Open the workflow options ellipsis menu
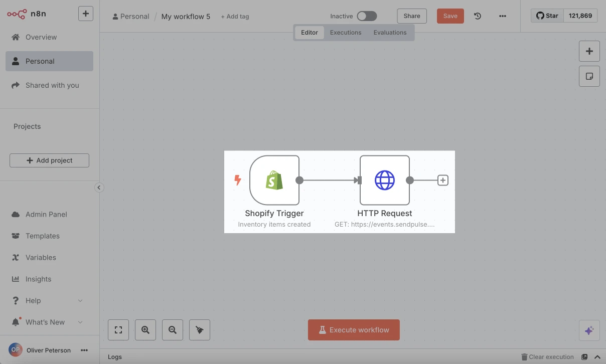 click(x=503, y=16)
